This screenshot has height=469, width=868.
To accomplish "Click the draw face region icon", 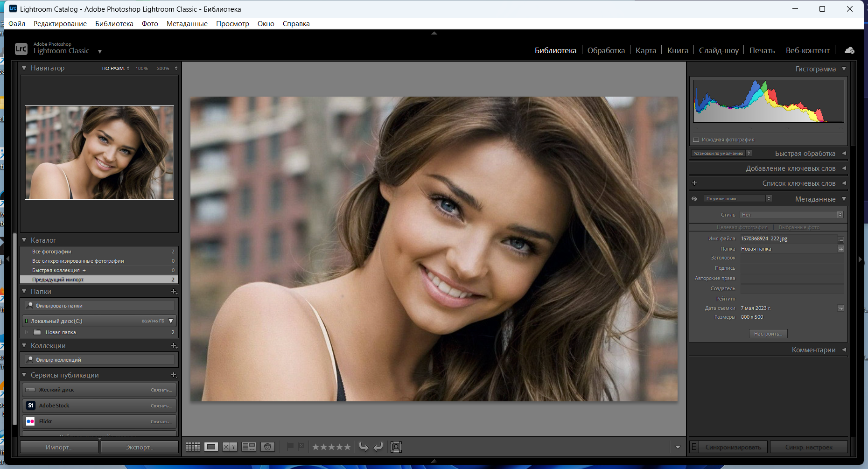I will tap(396, 447).
